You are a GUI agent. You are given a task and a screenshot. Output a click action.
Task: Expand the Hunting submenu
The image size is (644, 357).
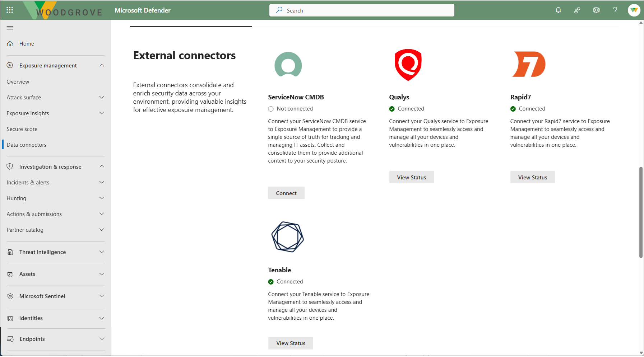pos(102,198)
